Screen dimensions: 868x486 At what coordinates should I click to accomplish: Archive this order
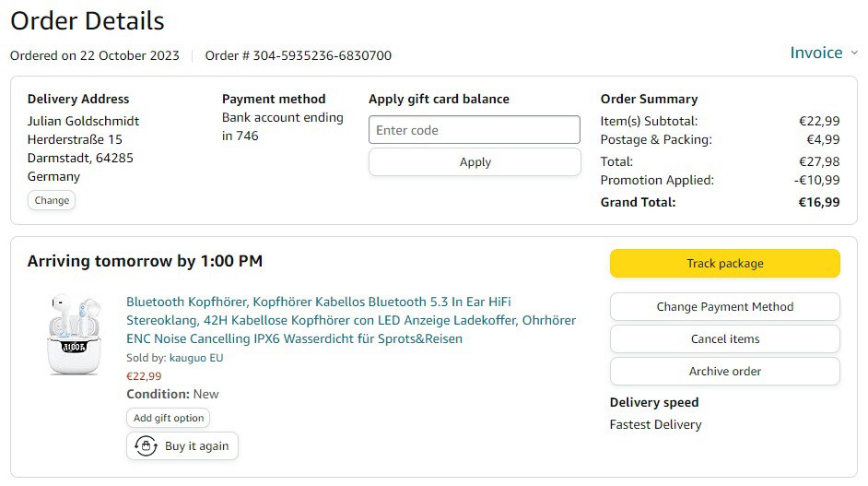point(724,372)
